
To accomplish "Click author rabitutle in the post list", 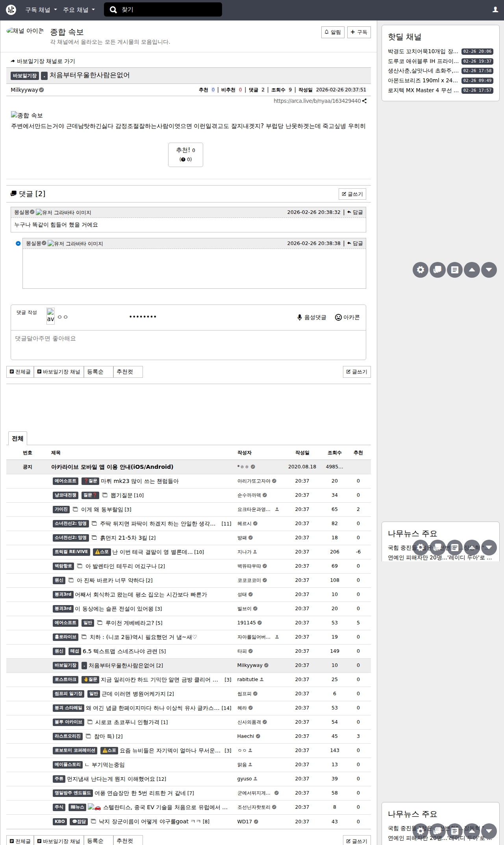I will click(x=248, y=680).
